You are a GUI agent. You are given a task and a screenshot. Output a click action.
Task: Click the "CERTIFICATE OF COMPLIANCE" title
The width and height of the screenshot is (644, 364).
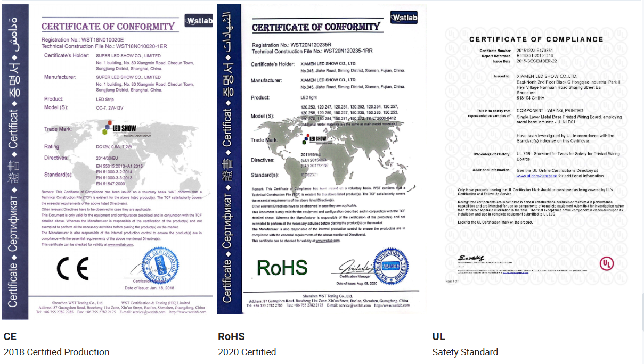pos(536,39)
